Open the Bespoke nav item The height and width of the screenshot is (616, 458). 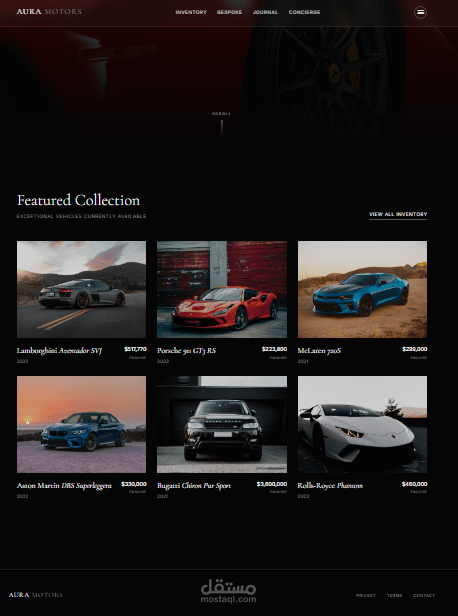pos(229,12)
